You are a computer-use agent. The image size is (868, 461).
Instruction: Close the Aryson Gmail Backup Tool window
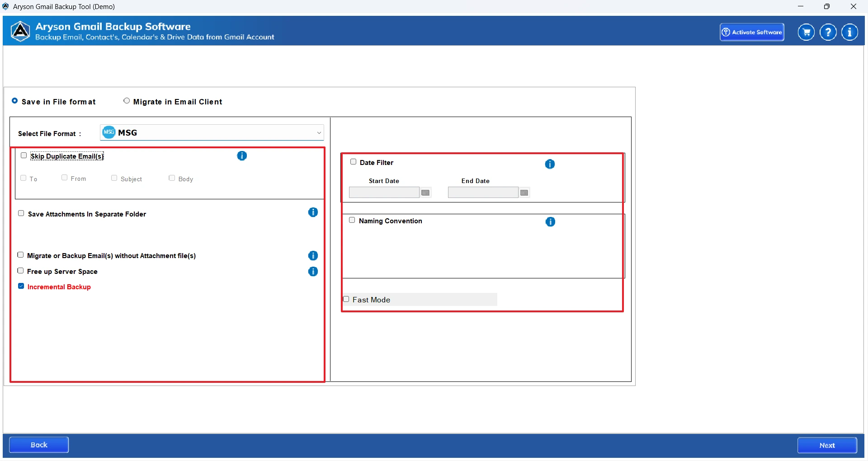(854, 6)
